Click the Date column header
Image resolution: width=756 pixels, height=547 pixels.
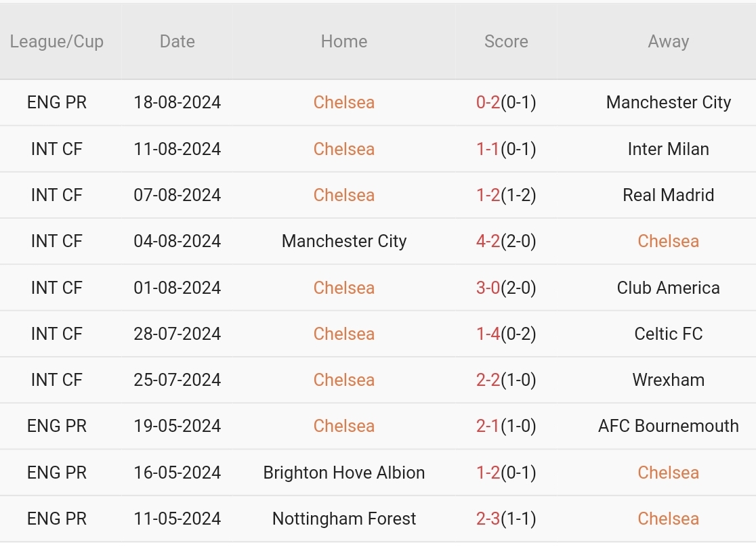click(x=177, y=41)
